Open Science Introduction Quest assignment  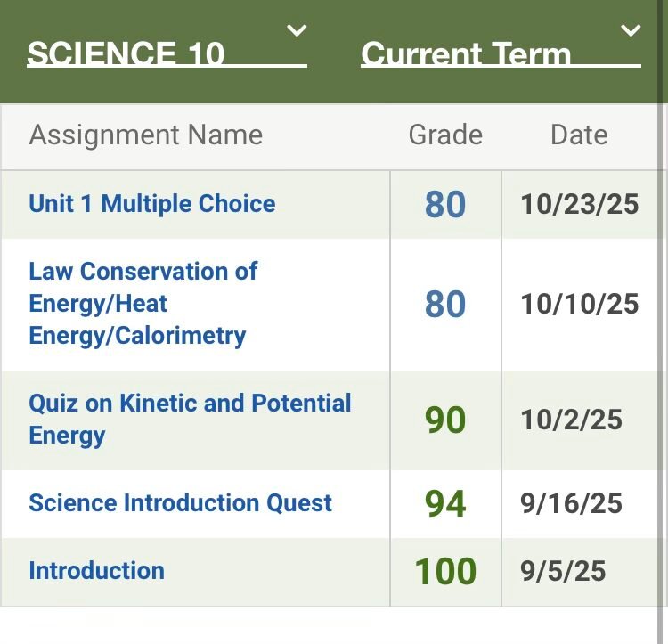point(180,502)
